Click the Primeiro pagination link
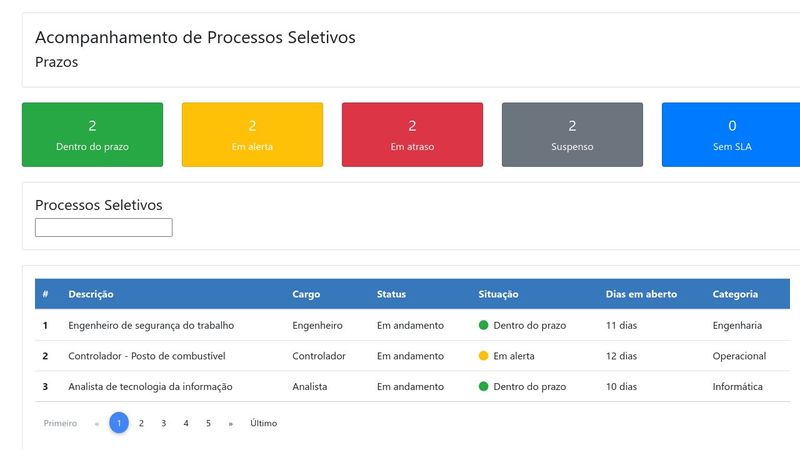Image resolution: width=800 pixels, height=450 pixels. click(60, 423)
